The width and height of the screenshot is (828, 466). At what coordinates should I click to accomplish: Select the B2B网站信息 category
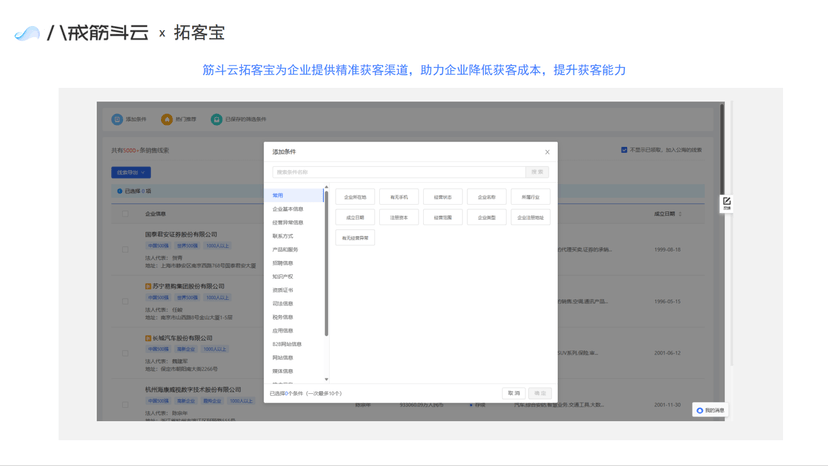coord(287,344)
